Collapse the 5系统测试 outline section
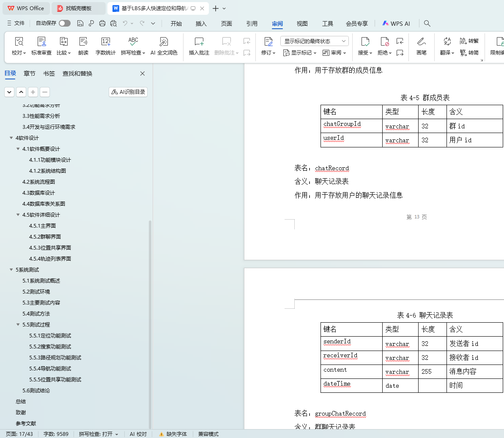Viewport: 504px width, 438px height. pos(11,270)
